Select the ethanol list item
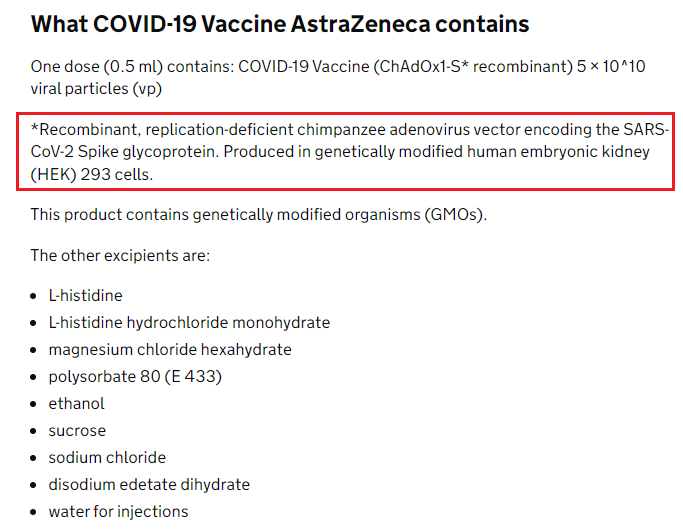The image size is (683, 529). tap(76, 404)
